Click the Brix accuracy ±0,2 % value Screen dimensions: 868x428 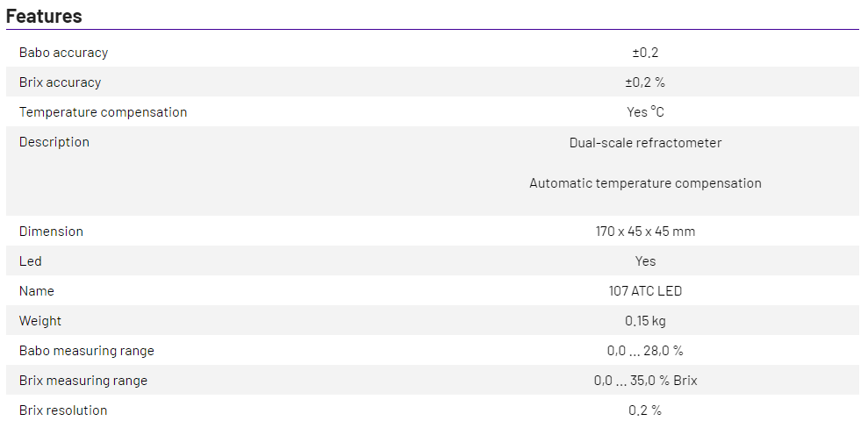click(x=645, y=82)
